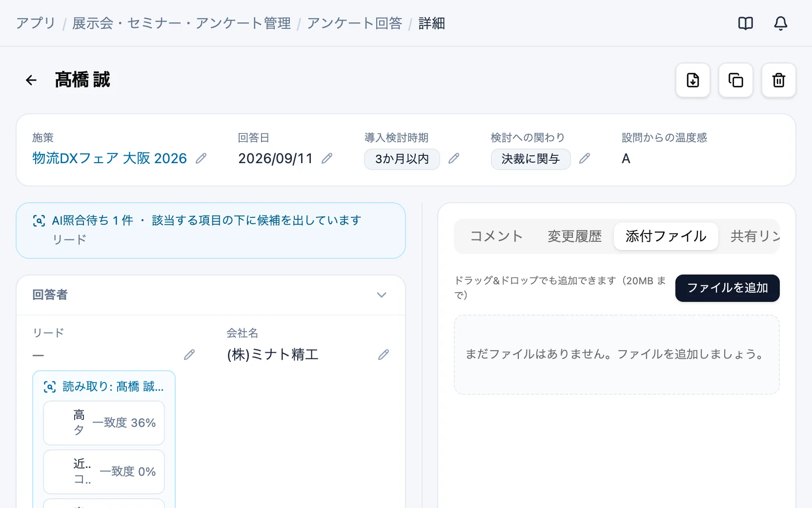The height and width of the screenshot is (508, 812).
Task: Click the 詳細 breadcrumb text
Action: point(431,23)
